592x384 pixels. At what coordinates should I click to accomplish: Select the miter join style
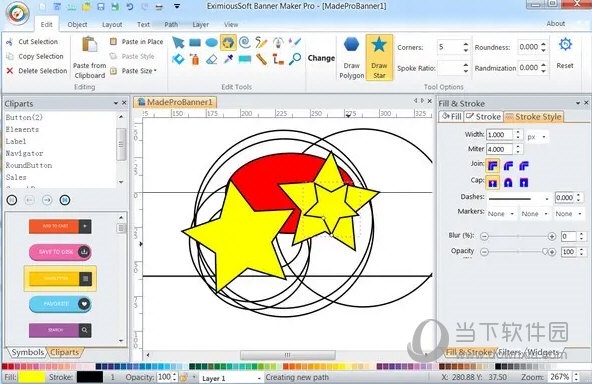492,165
